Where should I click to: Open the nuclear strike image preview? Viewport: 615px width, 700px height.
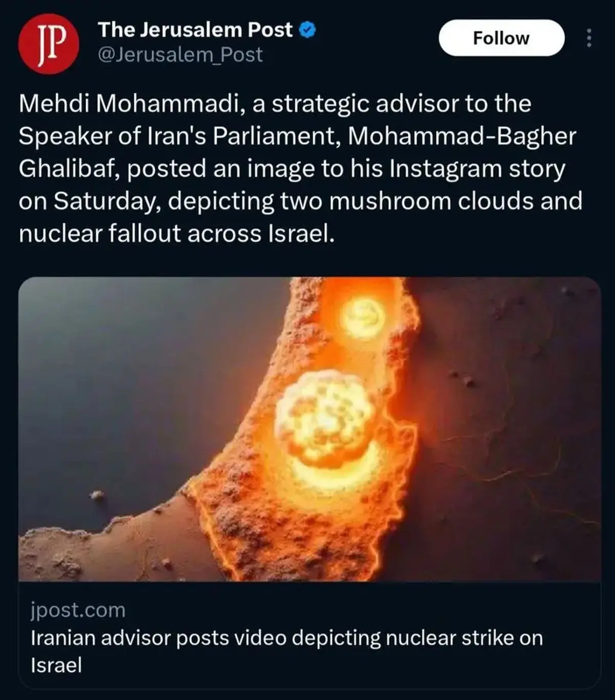(x=310, y=429)
